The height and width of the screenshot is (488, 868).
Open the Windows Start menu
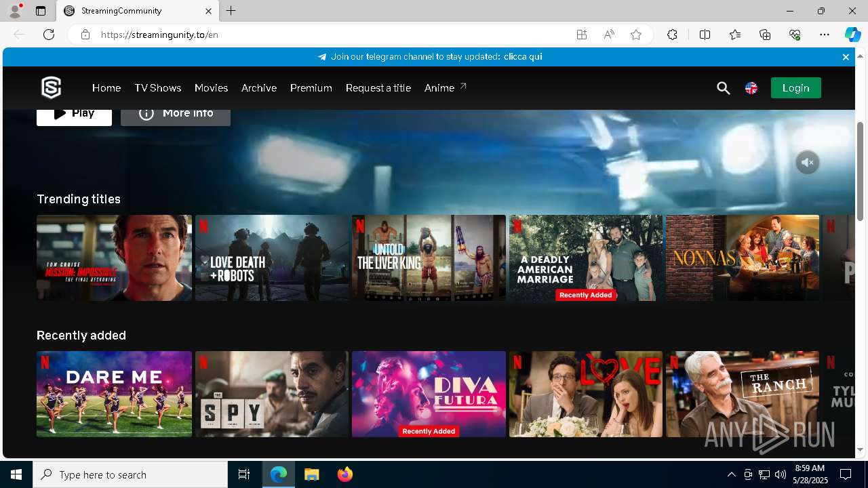pos(16,474)
